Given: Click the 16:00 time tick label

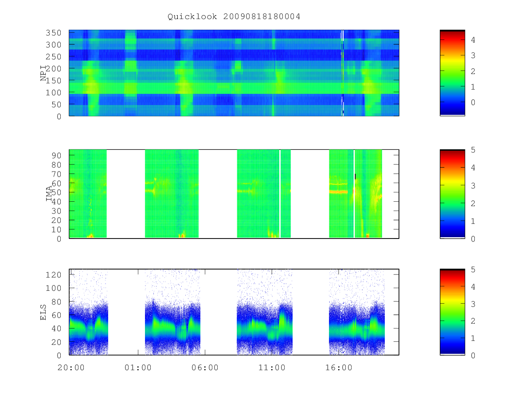Looking at the screenshot, I should pyautogui.click(x=339, y=368).
